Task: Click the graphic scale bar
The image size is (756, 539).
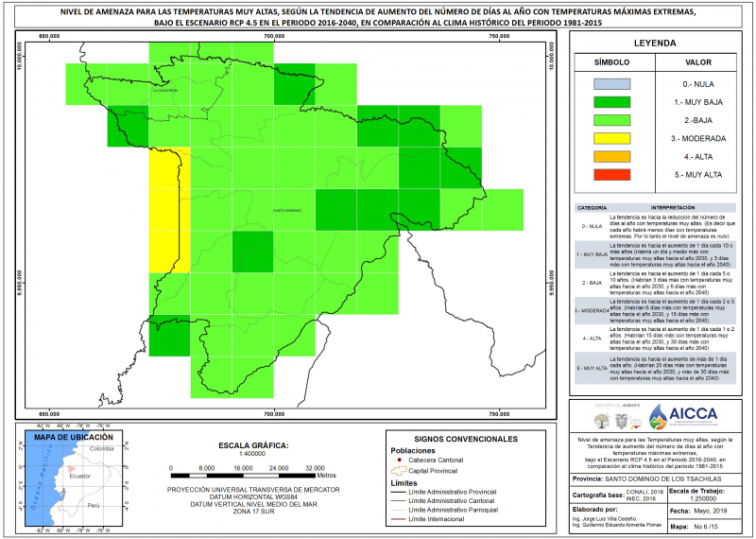Action: tap(242, 468)
